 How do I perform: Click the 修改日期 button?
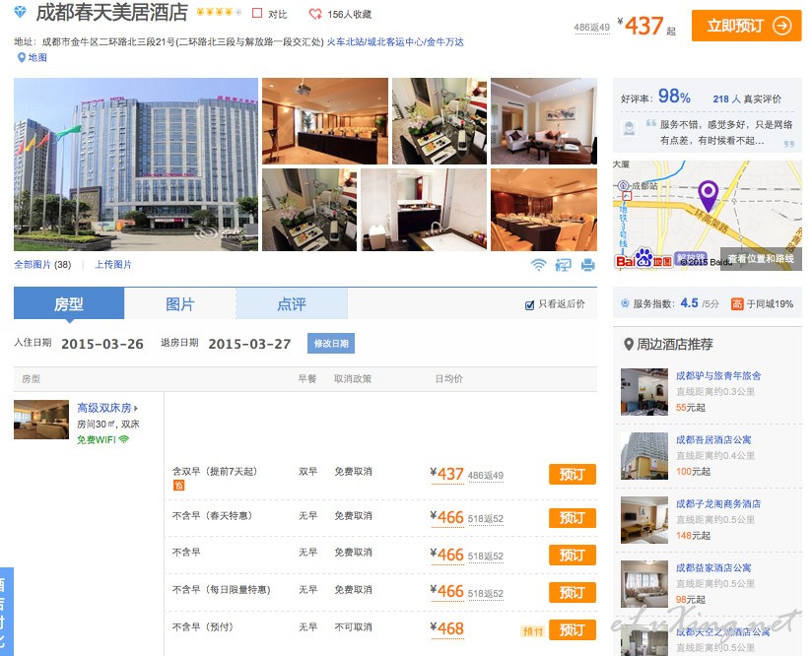tap(330, 344)
